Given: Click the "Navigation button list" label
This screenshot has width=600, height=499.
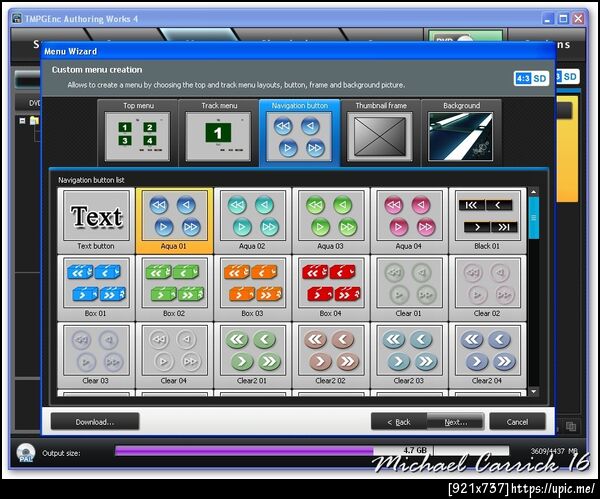Looking at the screenshot, I should [91, 180].
